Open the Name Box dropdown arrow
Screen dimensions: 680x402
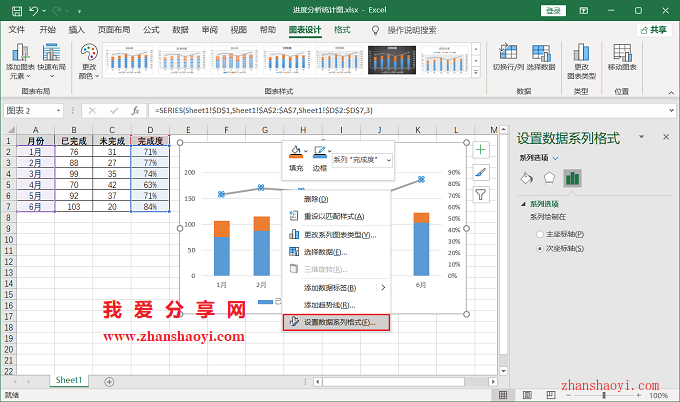(x=58, y=111)
